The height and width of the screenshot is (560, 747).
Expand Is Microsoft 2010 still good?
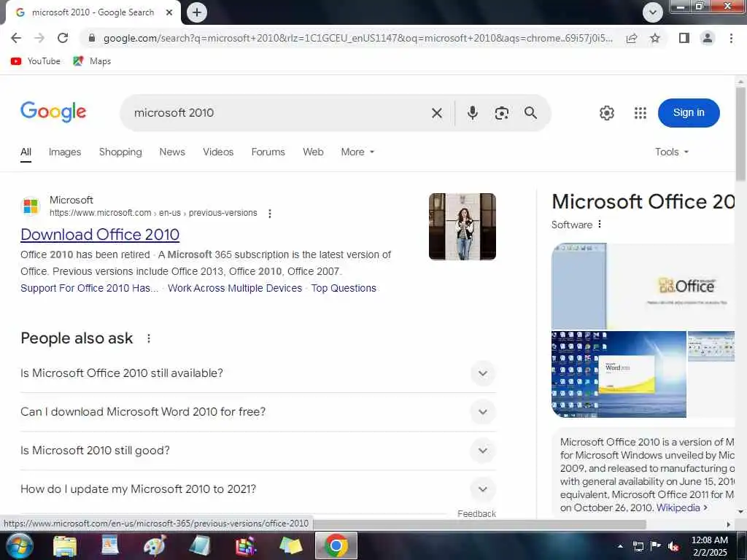point(258,450)
